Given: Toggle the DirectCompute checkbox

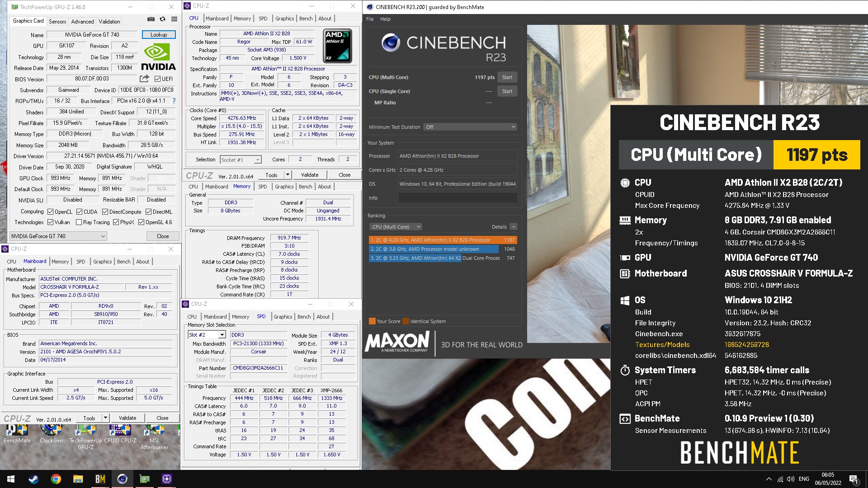Looking at the screenshot, I should tap(105, 211).
